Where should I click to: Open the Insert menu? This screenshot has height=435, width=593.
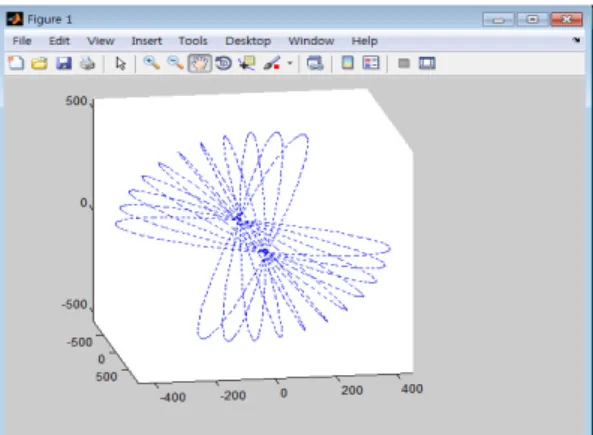pyautogui.click(x=147, y=41)
